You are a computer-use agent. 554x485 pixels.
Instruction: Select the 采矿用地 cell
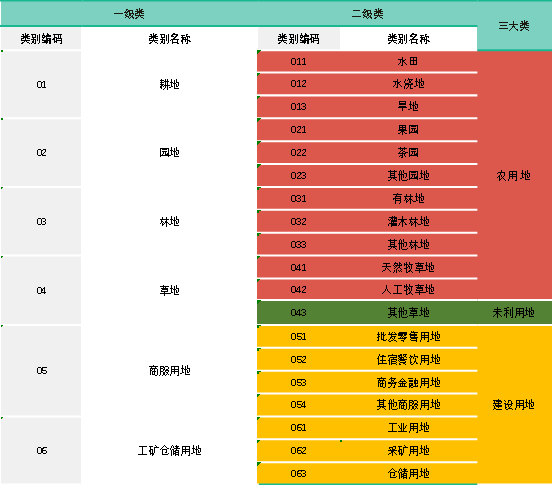pyautogui.click(x=408, y=451)
